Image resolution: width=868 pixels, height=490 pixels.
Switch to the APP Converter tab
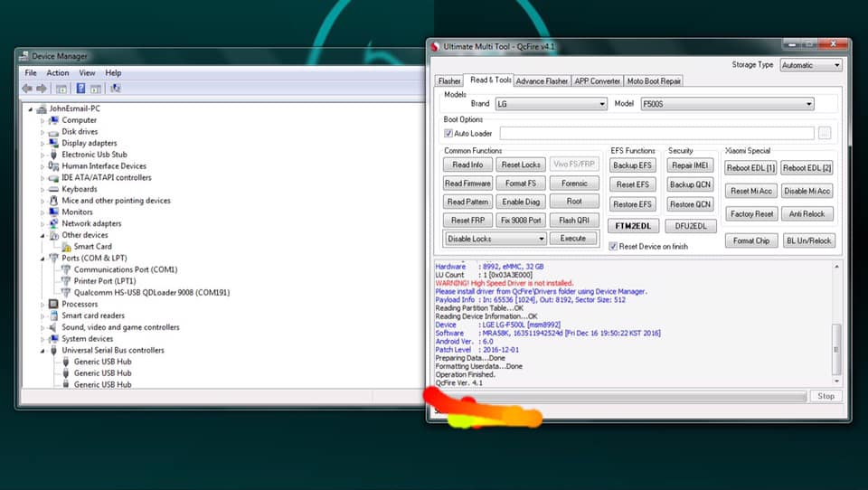click(x=598, y=80)
